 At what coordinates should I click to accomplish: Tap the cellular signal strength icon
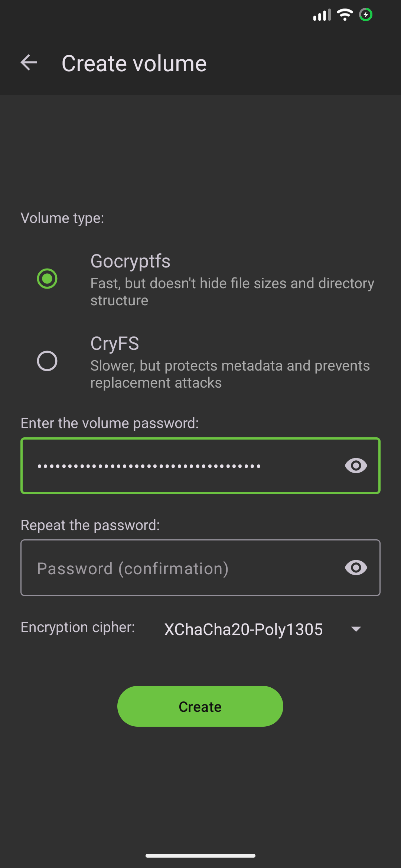pyautogui.click(x=322, y=15)
